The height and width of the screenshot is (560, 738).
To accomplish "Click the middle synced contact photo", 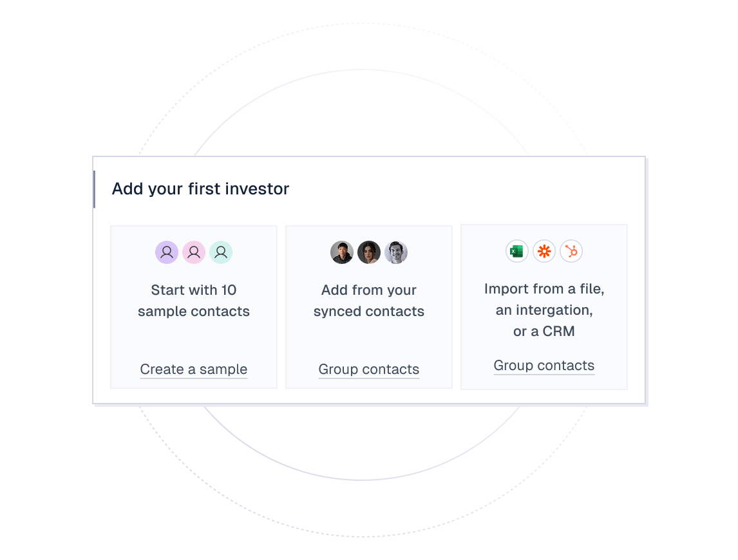I will [x=369, y=252].
